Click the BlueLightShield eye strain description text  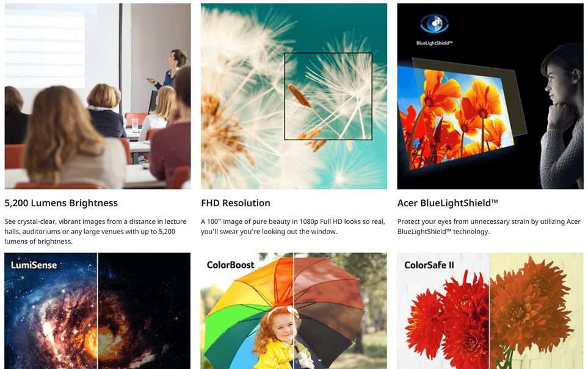(489, 227)
